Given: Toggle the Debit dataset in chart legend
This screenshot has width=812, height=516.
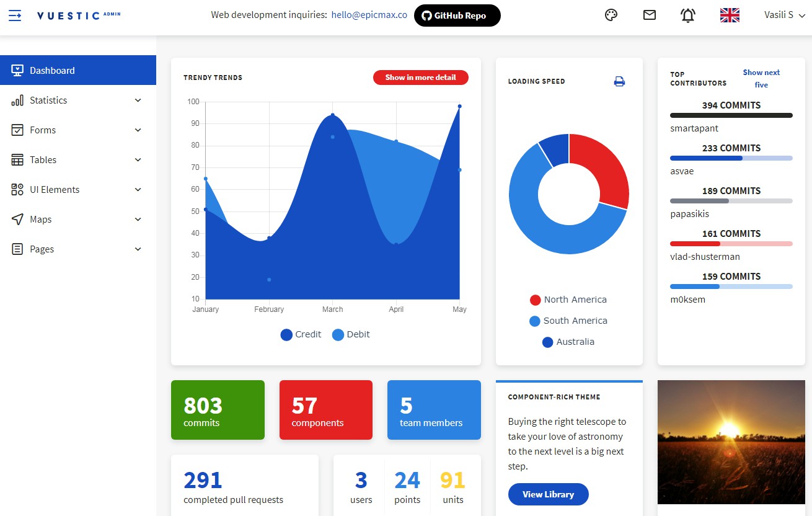Looking at the screenshot, I should [351, 335].
